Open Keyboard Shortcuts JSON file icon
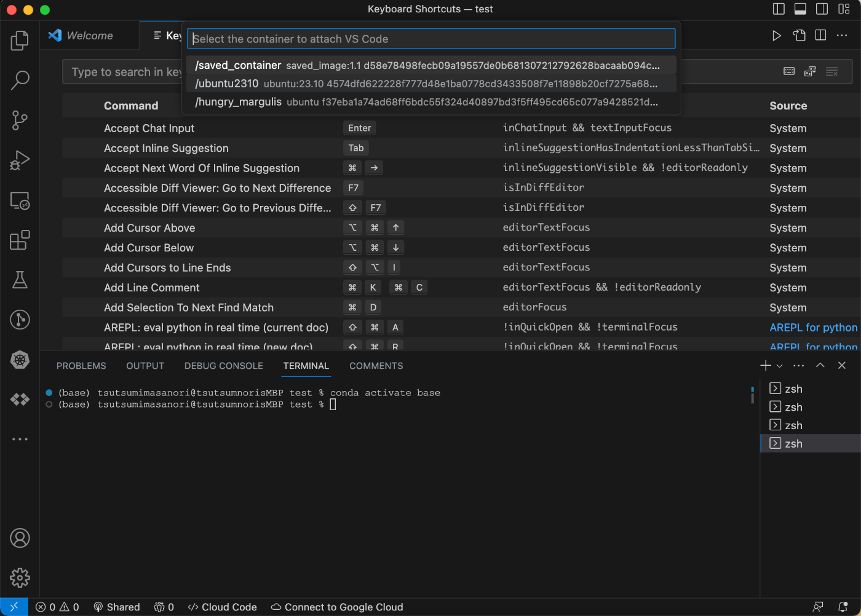861x616 pixels. [x=799, y=36]
